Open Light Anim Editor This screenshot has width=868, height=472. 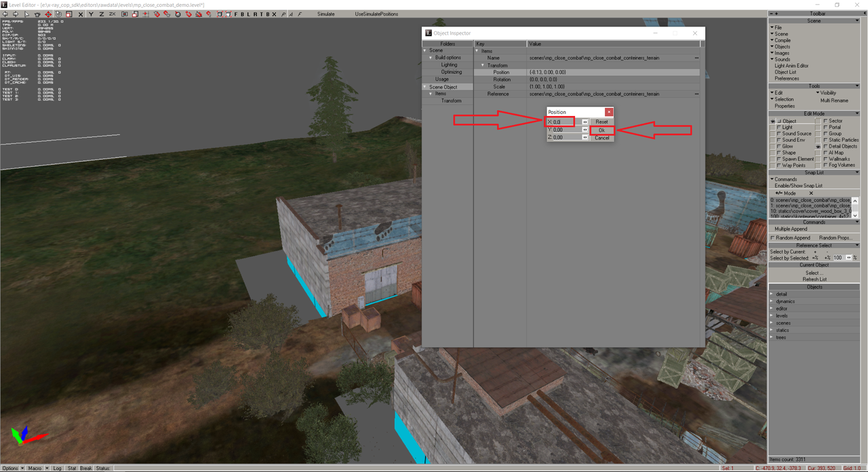coord(791,66)
